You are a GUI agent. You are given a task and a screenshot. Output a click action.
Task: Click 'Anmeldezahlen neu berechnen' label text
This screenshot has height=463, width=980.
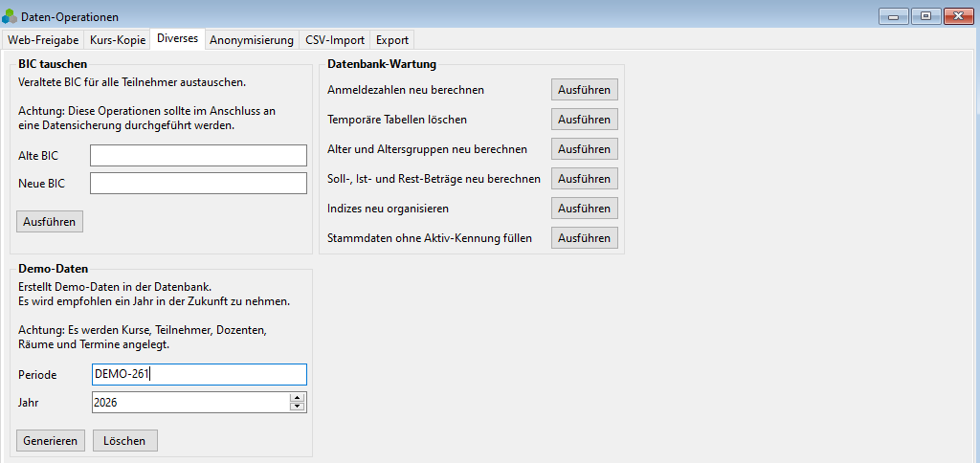(x=406, y=90)
